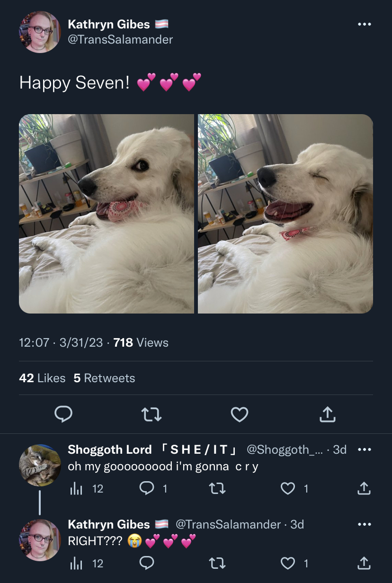Image resolution: width=392 pixels, height=583 pixels.
Task: Open Shoggoth Lord's cat avatar
Action: (x=40, y=465)
